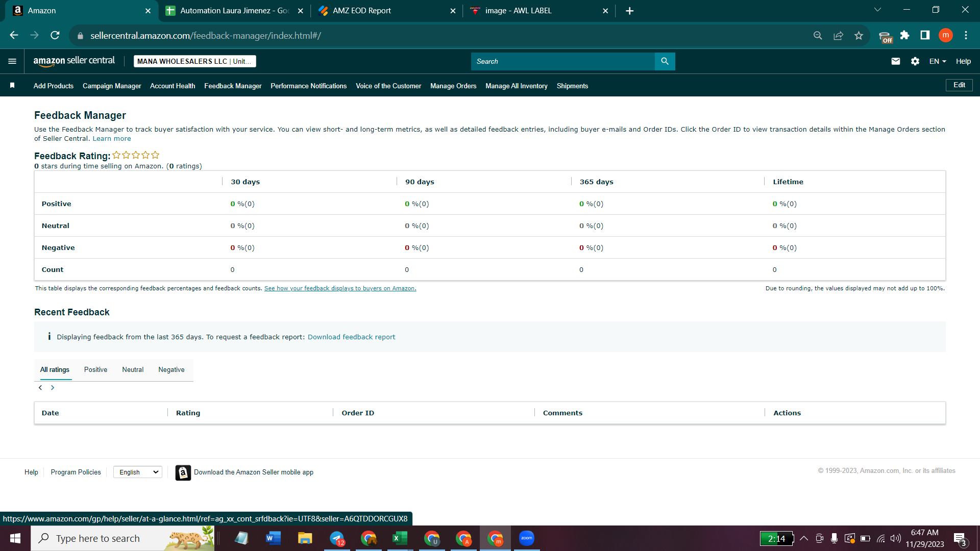Open Account Health in navigation bar
The image size is (980, 551).
coord(173,86)
